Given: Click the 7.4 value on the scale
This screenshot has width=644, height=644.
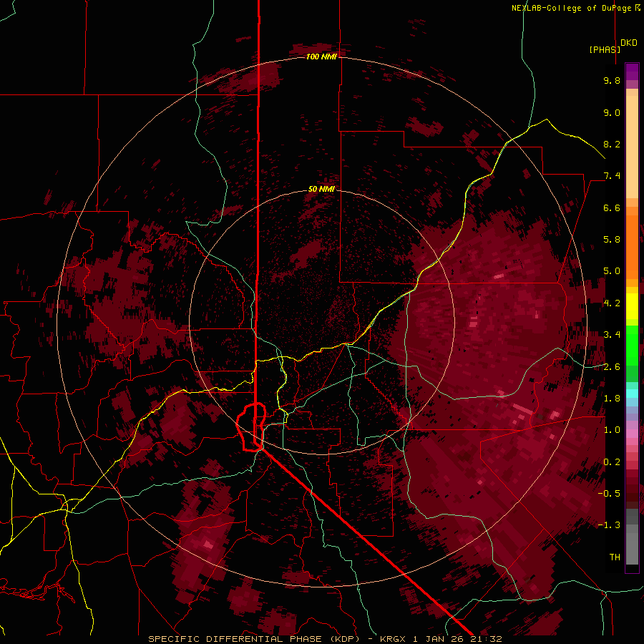Looking at the screenshot, I should [612, 176].
